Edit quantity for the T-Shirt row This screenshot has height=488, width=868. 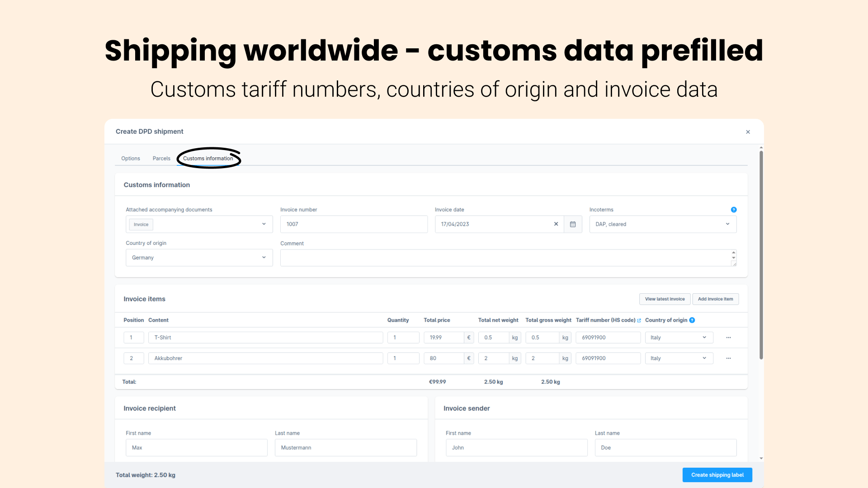tap(403, 338)
